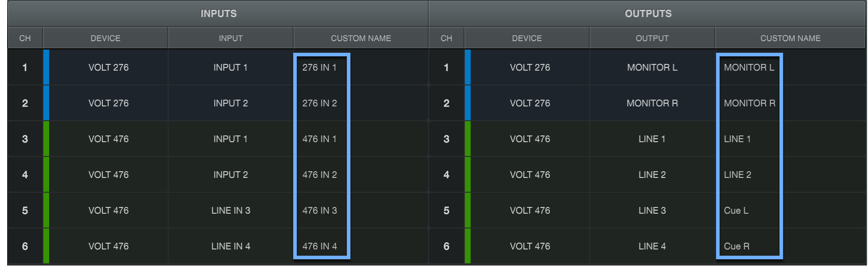Screen dimensions: 868x270
Task: Edit output custom name 'LINE 2'
Action: (x=790, y=175)
